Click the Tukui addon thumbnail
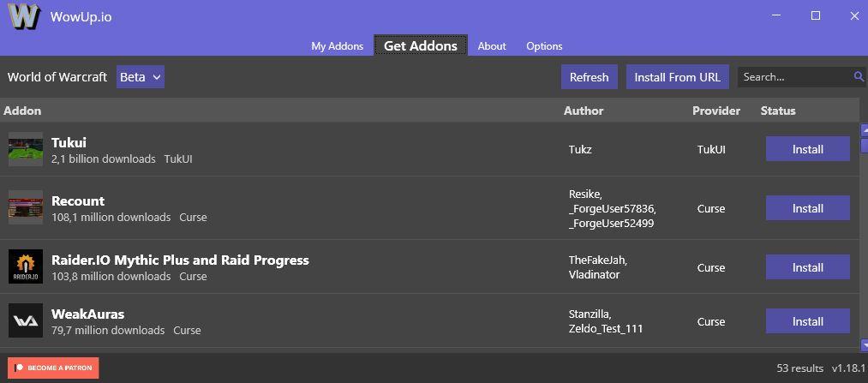 [x=26, y=149]
